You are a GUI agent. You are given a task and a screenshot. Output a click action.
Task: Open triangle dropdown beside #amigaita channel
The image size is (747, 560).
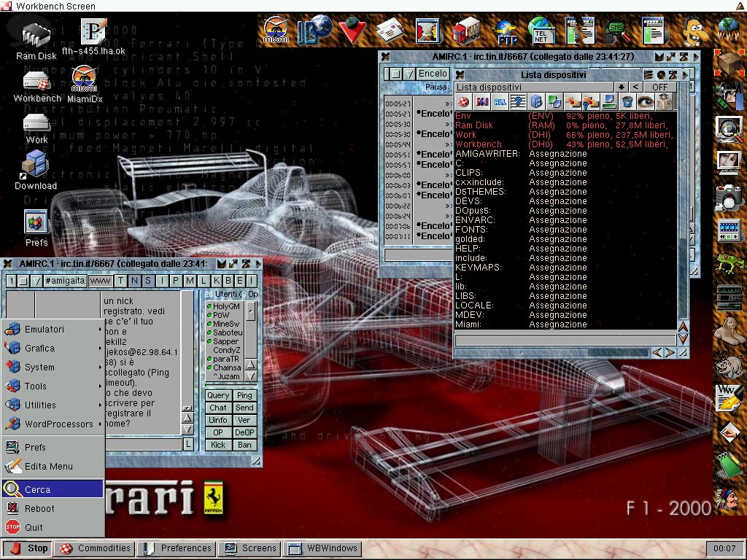pos(36,281)
